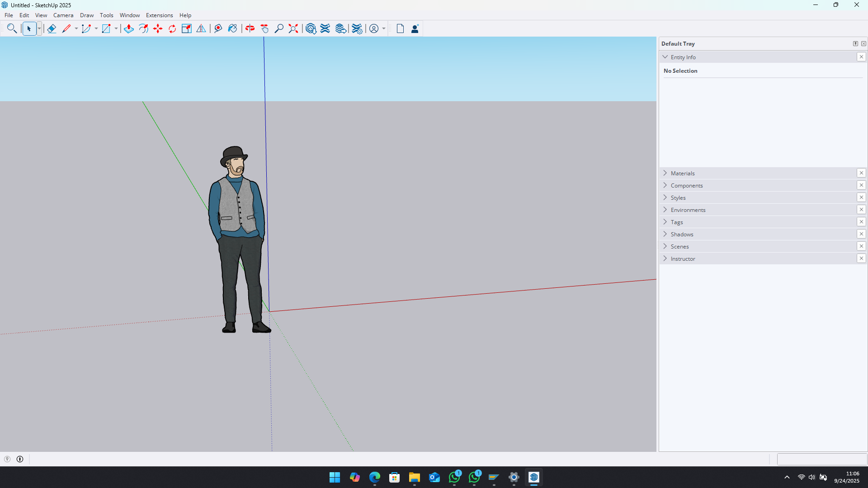868x488 pixels.
Task: Open File Explorer from the taskbar
Action: [414, 477]
